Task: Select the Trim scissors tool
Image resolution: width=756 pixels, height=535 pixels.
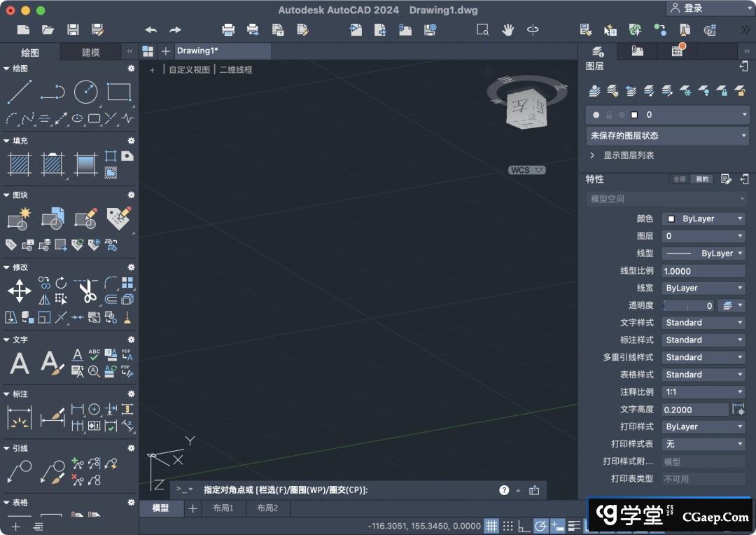Action: click(87, 291)
